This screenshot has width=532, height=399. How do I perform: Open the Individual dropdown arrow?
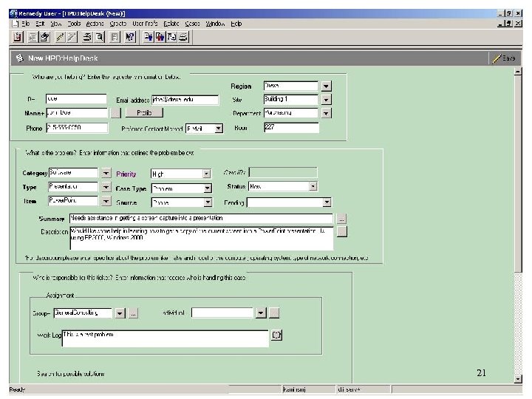pyautogui.click(x=261, y=313)
